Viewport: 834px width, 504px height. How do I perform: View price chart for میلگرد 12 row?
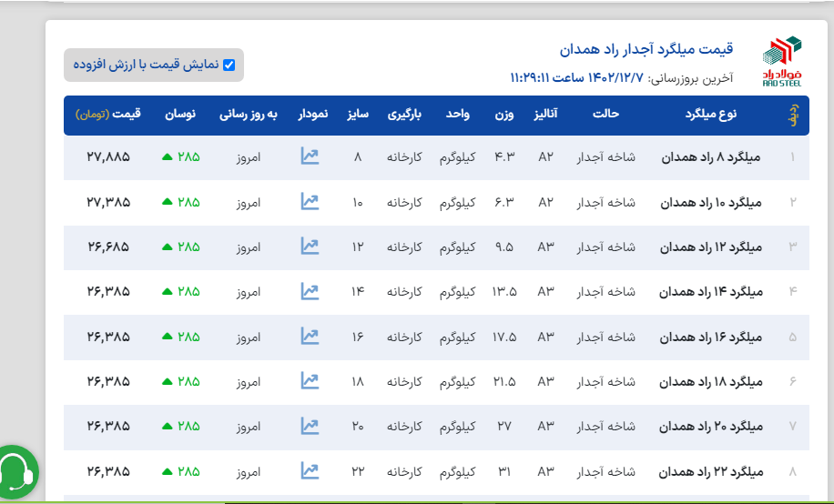tap(310, 247)
